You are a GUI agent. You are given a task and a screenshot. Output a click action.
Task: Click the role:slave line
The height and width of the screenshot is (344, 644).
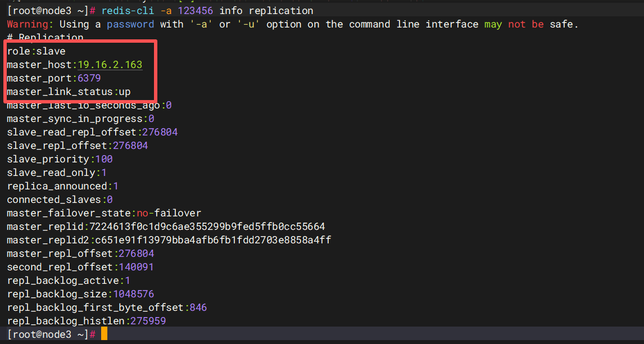(x=36, y=51)
